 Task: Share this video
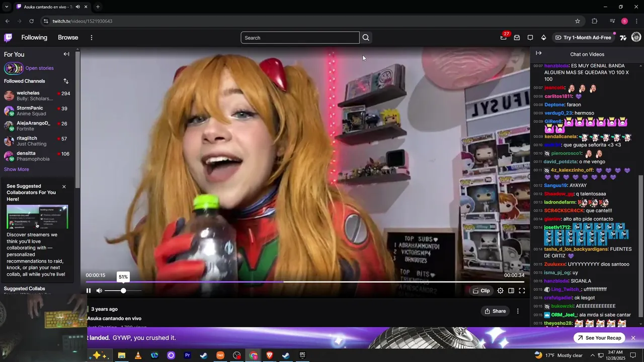[495, 311]
